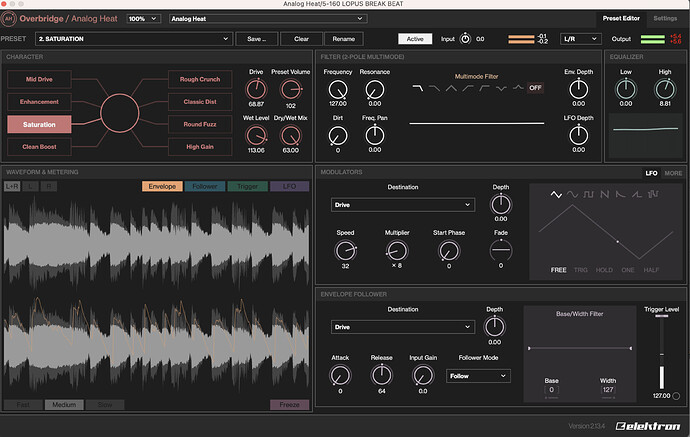Choose the sine LFO waveform
Screen dimensions: 690x437
(x=572, y=194)
